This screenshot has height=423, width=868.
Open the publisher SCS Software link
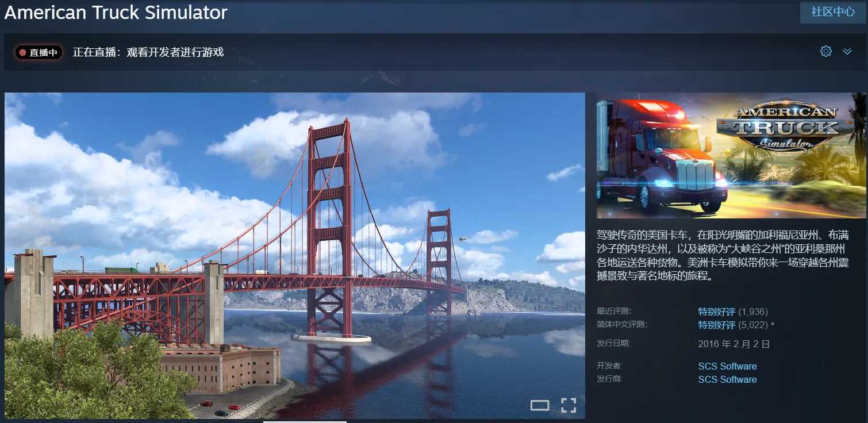tap(727, 379)
